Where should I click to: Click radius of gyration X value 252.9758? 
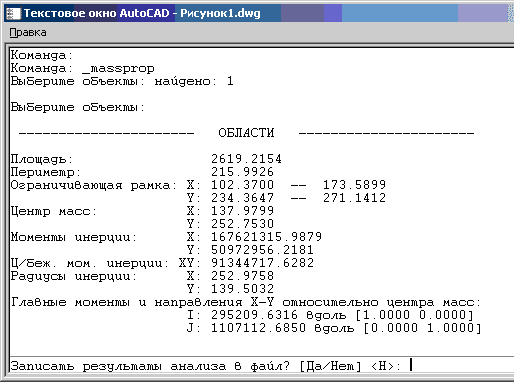click(242, 276)
